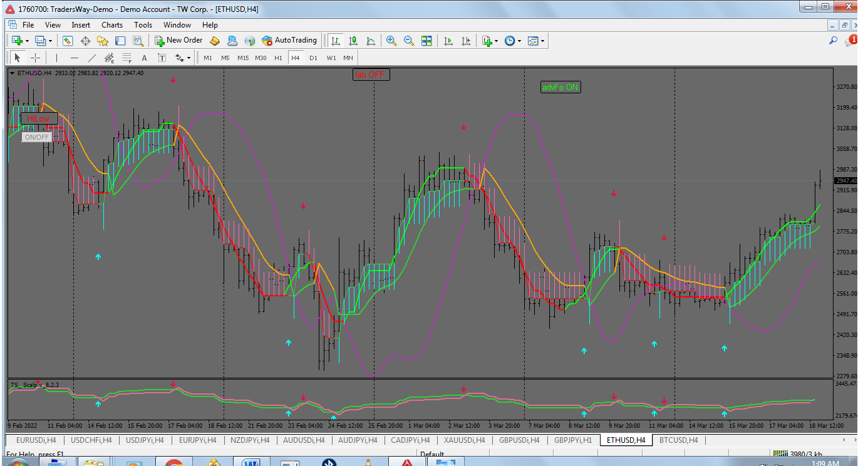Viewport: 868px width, 466px height.
Task: Open Microsoft Word from the taskbar
Action: [251, 463]
